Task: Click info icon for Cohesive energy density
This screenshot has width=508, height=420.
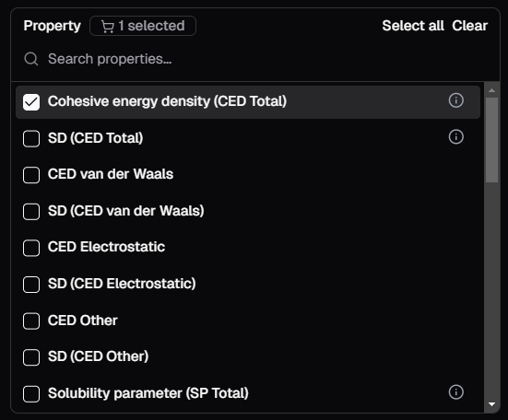Action: coord(455,100)
